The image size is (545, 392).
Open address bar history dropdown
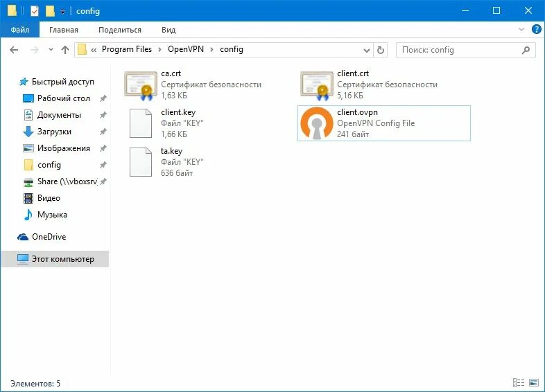point(366,51)
